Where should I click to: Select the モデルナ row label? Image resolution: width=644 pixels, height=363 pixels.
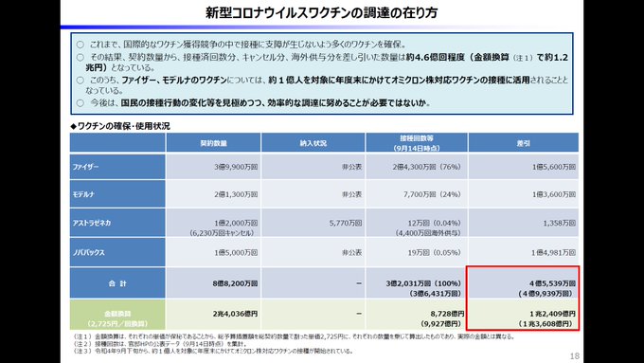point(117,194)
